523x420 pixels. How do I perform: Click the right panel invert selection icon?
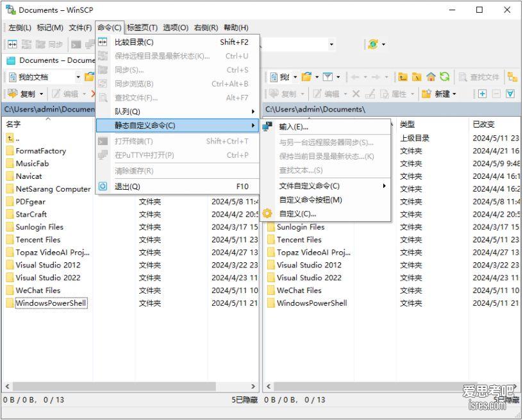click(x=510, y=94)
